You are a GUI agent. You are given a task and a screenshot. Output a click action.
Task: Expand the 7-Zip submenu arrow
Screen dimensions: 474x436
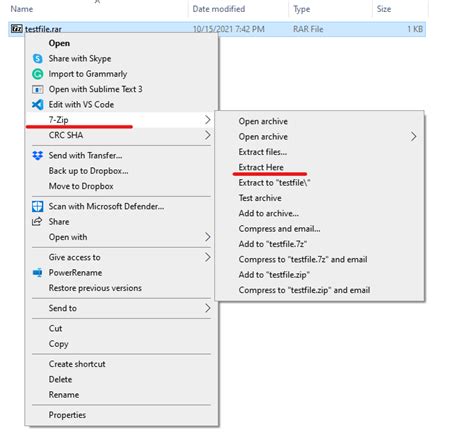[207, 120]
